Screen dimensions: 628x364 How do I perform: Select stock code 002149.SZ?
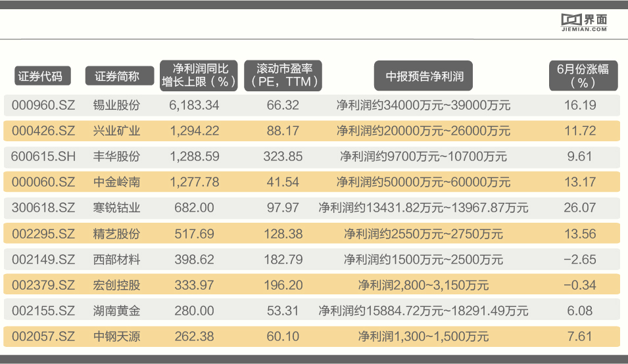tap(43, 259)
